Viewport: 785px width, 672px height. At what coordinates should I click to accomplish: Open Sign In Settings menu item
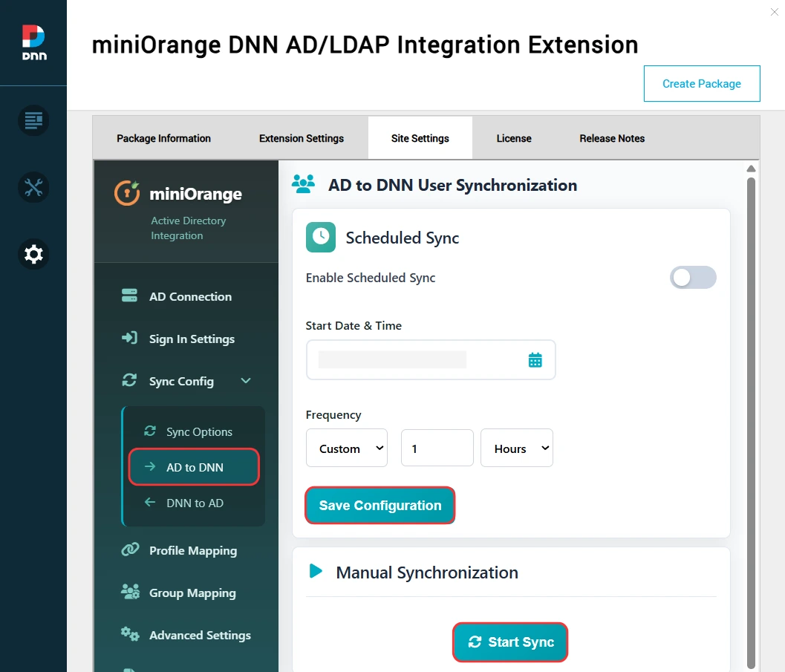186,339
